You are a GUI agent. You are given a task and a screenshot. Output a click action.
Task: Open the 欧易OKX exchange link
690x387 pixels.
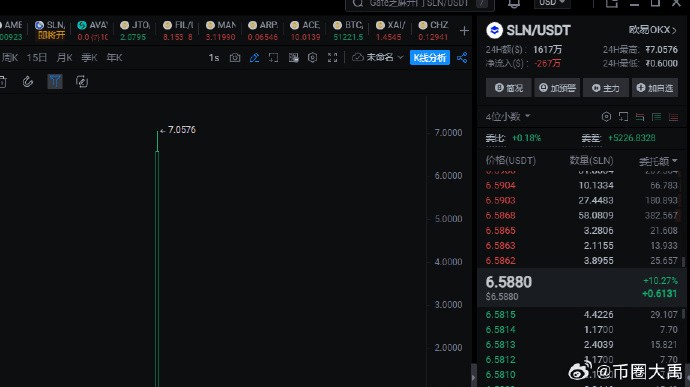[x=653, y=30]
